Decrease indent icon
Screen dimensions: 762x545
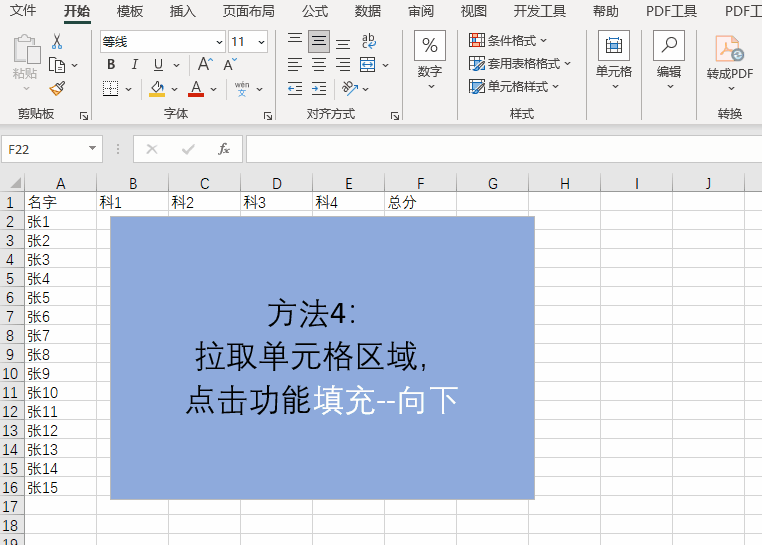point(295,88)
